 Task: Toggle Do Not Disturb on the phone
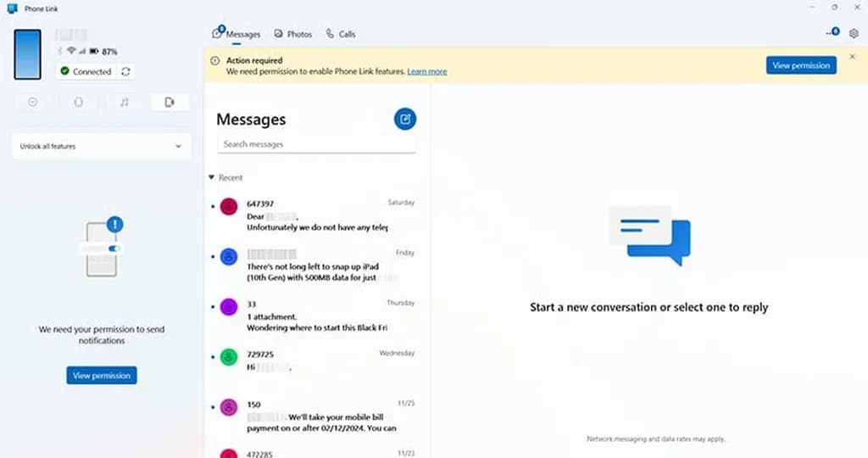point(33,102)
